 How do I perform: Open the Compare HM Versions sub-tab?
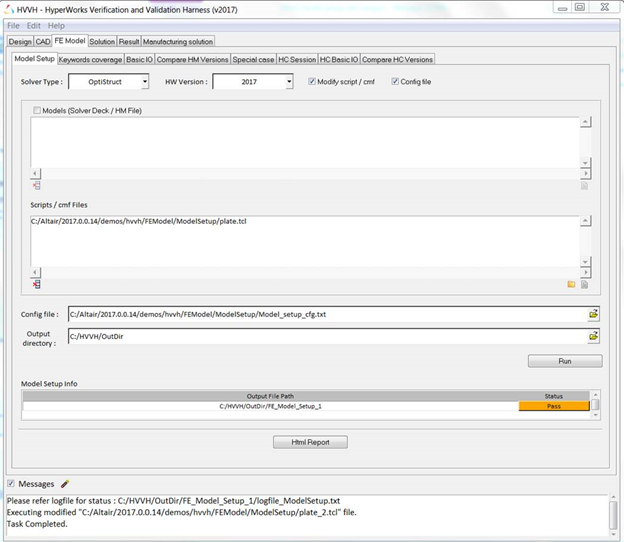tap(193, 60)
